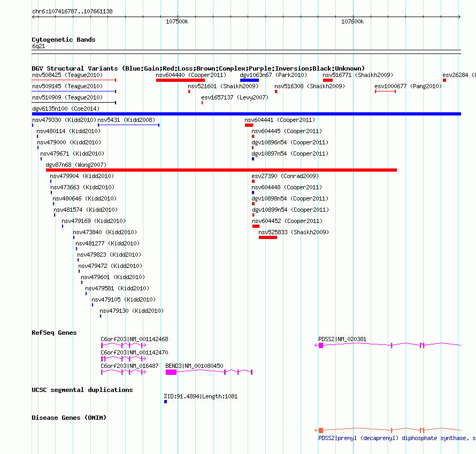Click the blue segmental duplication block under %ID:91.4894
The image size is (476, 454).
point(165,402)
